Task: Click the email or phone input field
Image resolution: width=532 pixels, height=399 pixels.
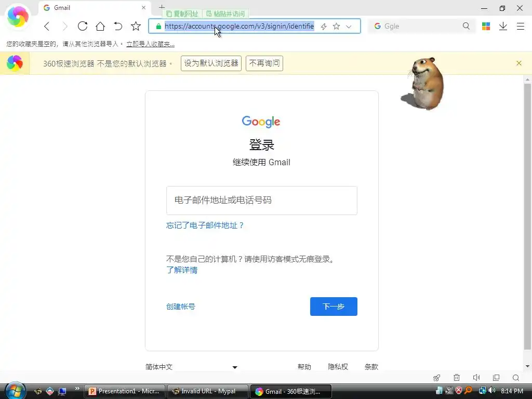Action: [262, 201]
